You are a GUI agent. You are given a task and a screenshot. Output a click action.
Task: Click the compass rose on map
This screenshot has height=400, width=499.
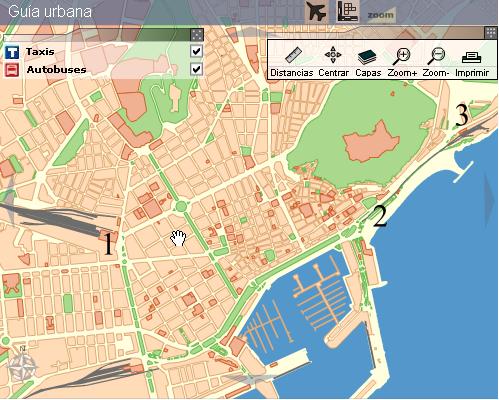(x=21, y=365)
